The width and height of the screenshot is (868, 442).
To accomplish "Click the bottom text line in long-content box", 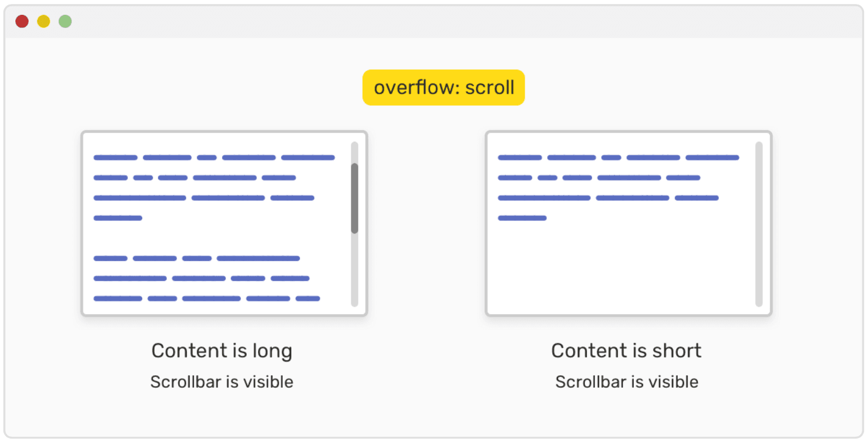I will click(x=206, y=299).
